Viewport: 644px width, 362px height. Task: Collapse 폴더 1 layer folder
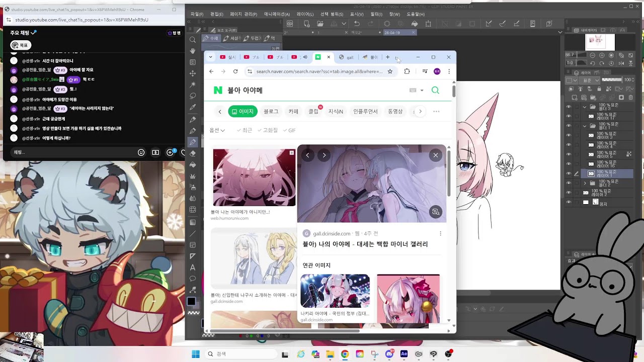point(585,126)
